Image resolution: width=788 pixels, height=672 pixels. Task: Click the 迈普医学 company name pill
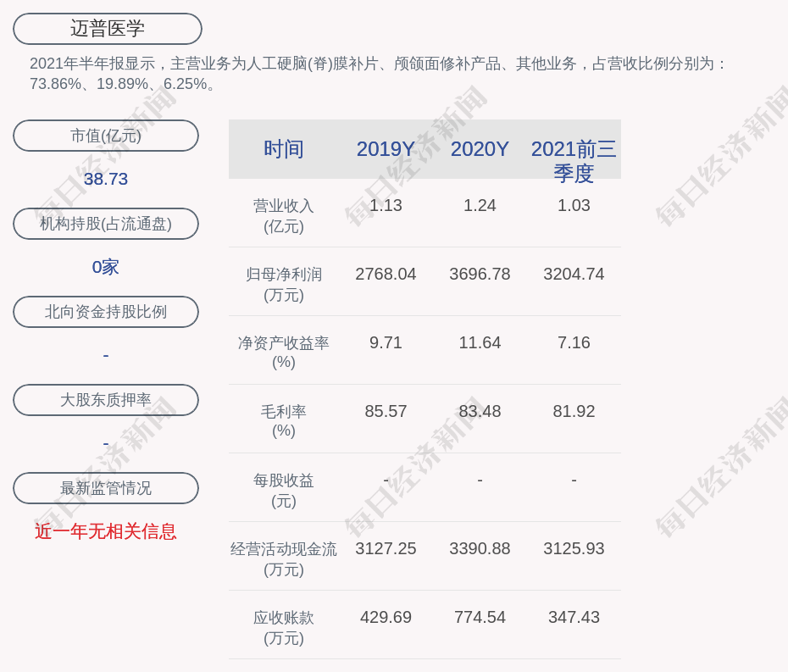click(x=108, y=29)
